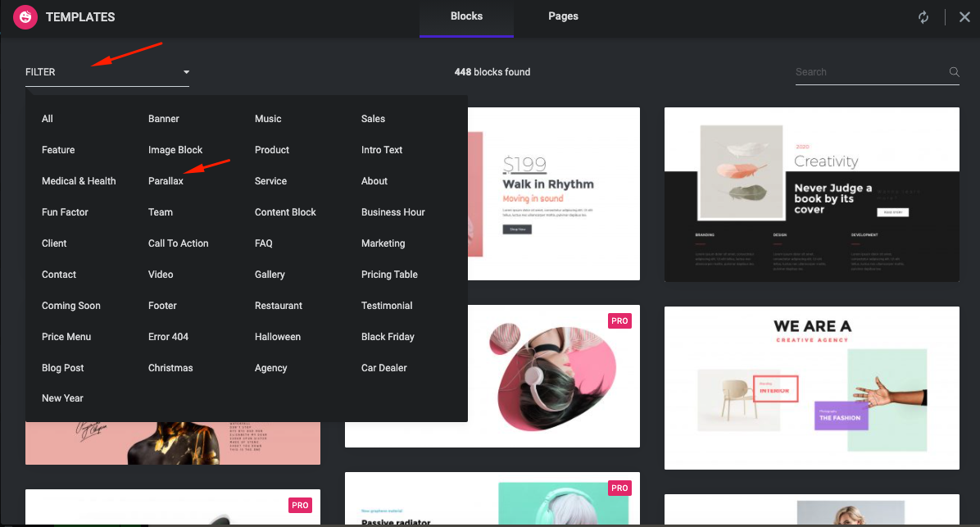
Task: Filter by Service blocks
Action: coord(270,181)
